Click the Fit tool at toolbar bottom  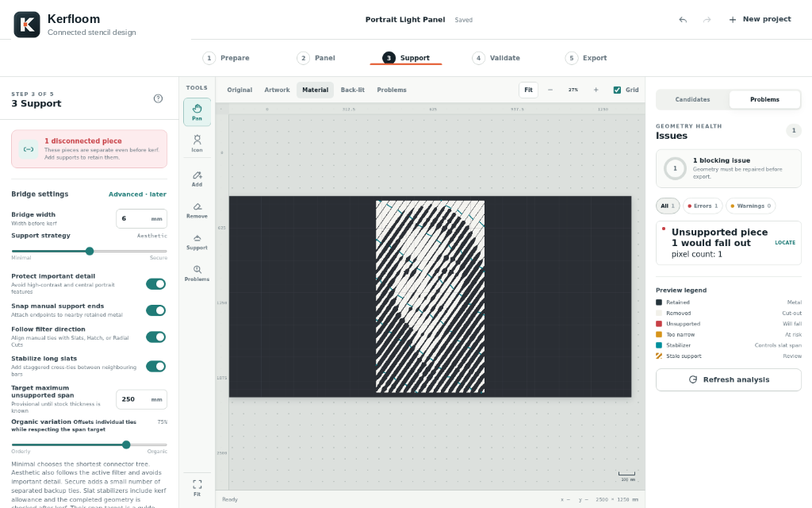(197, 487)
